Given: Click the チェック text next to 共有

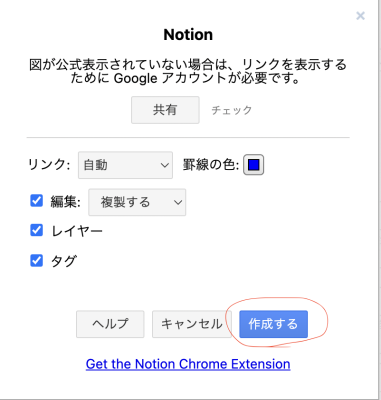Looking at the screenshot, I should [232, 110].
